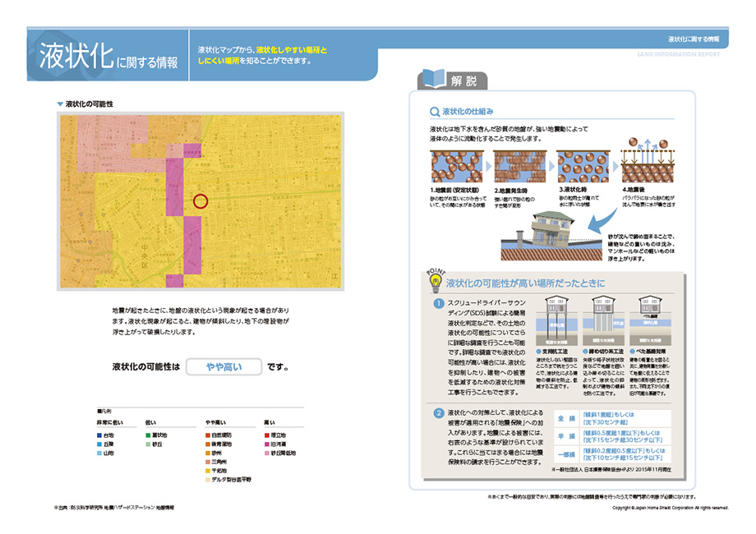Click the 砂丘間低地 pink legend swatch

[266, 453]
